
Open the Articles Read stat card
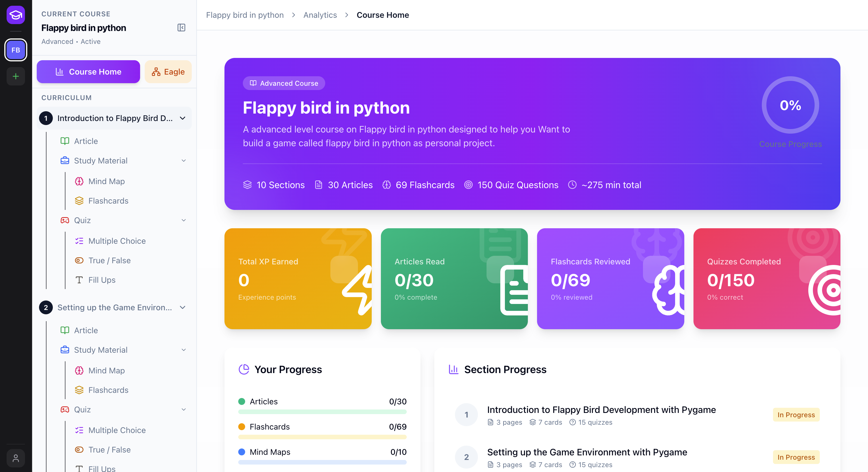coord(454,278)
